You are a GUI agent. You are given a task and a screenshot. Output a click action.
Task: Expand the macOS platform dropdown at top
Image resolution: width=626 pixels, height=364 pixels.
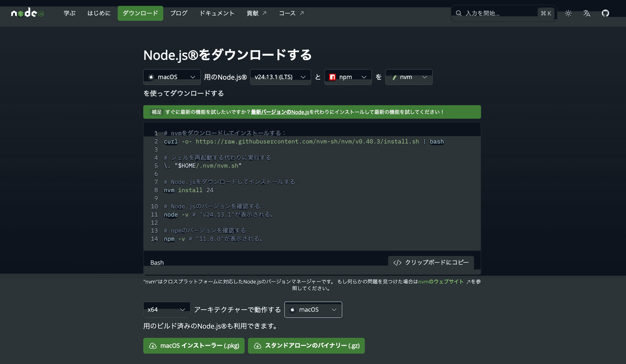point(172,77)
